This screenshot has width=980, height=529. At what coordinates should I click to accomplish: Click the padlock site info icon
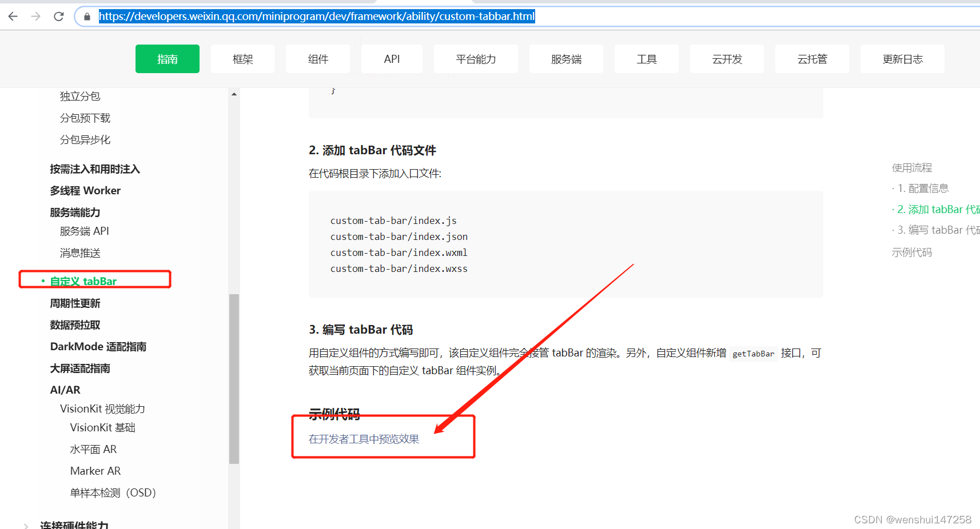point(87,17)
